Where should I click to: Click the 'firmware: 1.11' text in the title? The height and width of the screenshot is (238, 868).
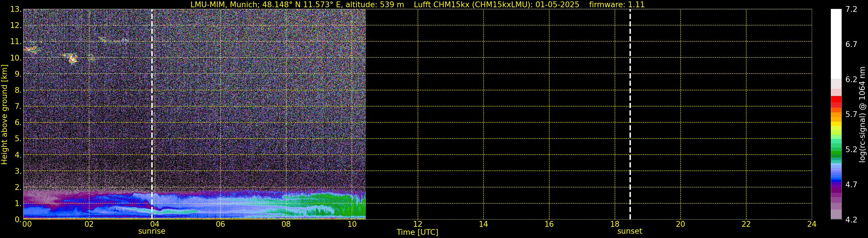pyautogui.click(x=617, y=5)
